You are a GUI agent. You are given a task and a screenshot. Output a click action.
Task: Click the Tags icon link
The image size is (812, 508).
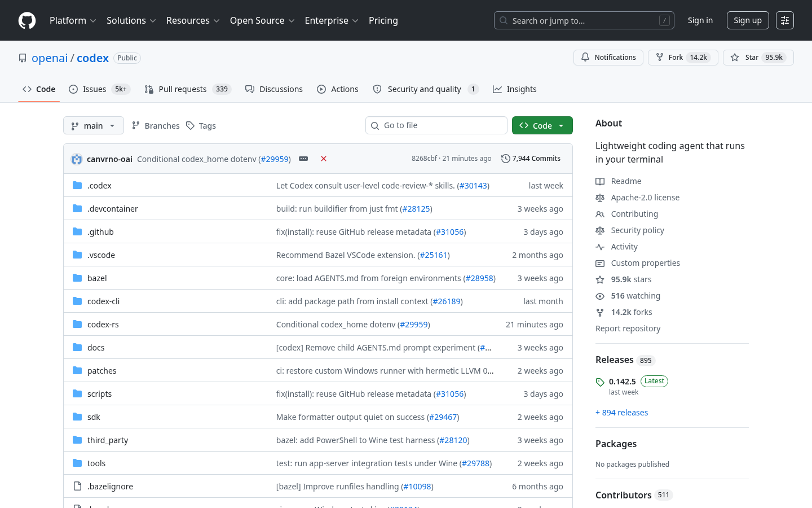coord(201,125)
